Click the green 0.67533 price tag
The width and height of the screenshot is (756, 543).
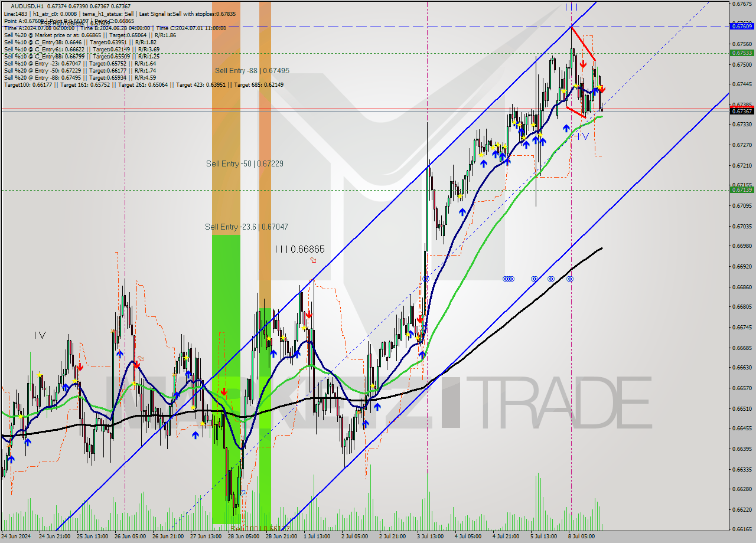[742, 53]
